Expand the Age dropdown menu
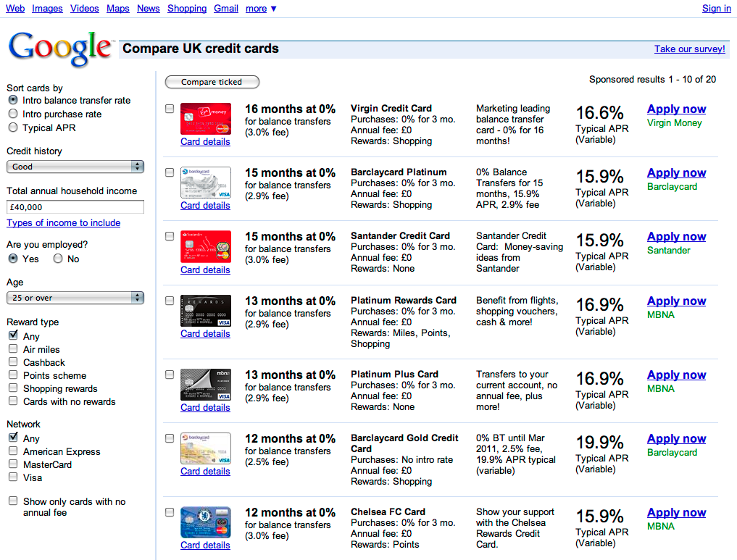Viewport: 737px width, 560px height. 75,298
